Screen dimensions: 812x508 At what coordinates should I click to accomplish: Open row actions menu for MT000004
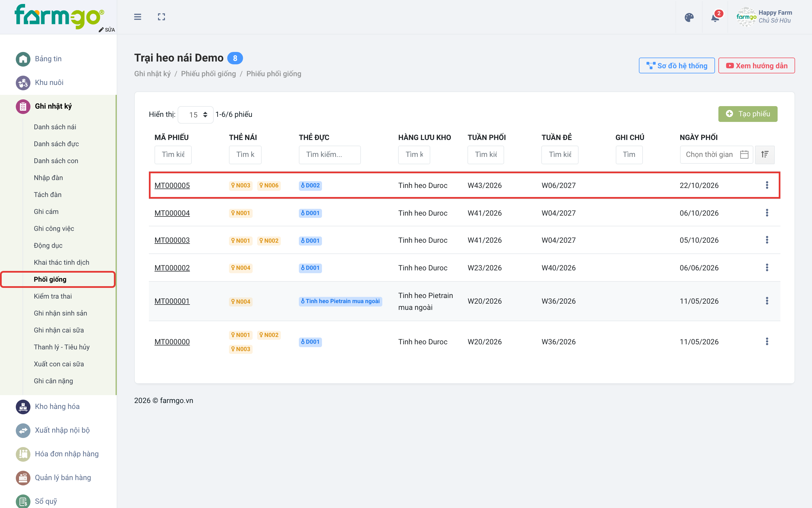(767, 213)
